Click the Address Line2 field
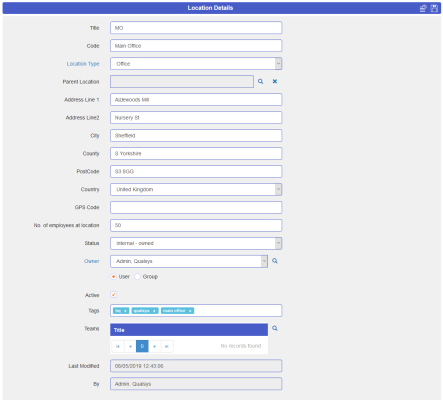Screen dimensions: 443x400 (196, 118)
